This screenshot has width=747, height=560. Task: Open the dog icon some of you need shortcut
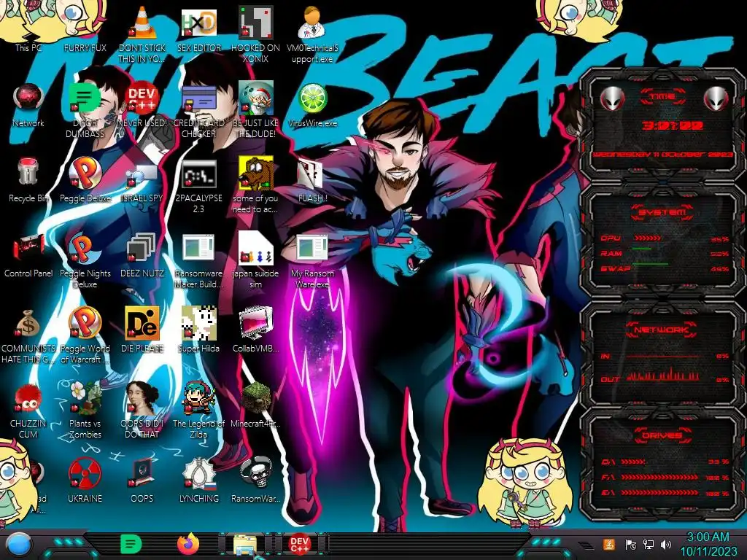tap(255, 174)
